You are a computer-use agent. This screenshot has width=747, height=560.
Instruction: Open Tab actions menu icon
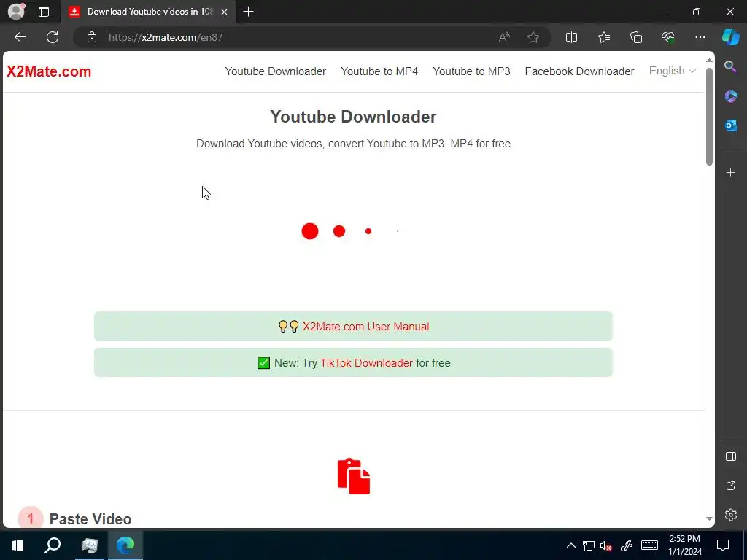(x=43, y=12)
